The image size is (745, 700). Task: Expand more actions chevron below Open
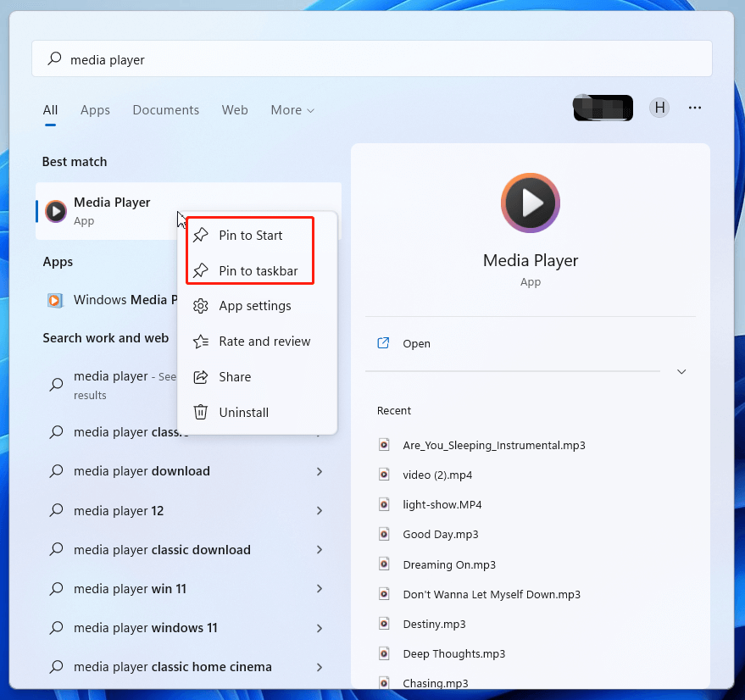681,372
